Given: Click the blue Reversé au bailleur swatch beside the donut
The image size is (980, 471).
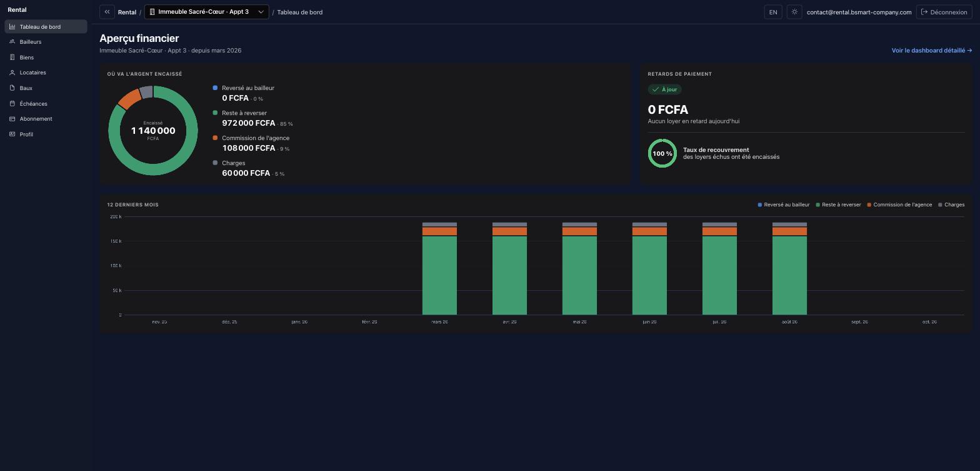Looking at the screenshot, I should 215,88.
